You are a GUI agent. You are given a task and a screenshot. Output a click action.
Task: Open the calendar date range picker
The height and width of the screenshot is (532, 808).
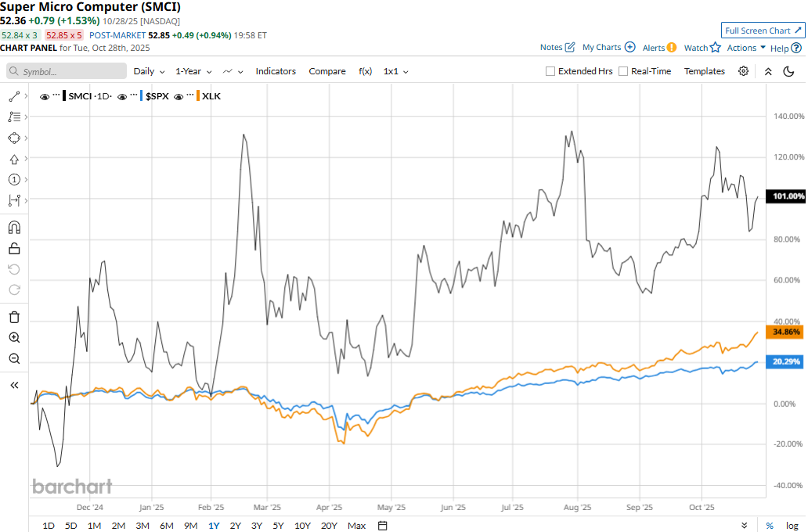(x=383, y=525)
